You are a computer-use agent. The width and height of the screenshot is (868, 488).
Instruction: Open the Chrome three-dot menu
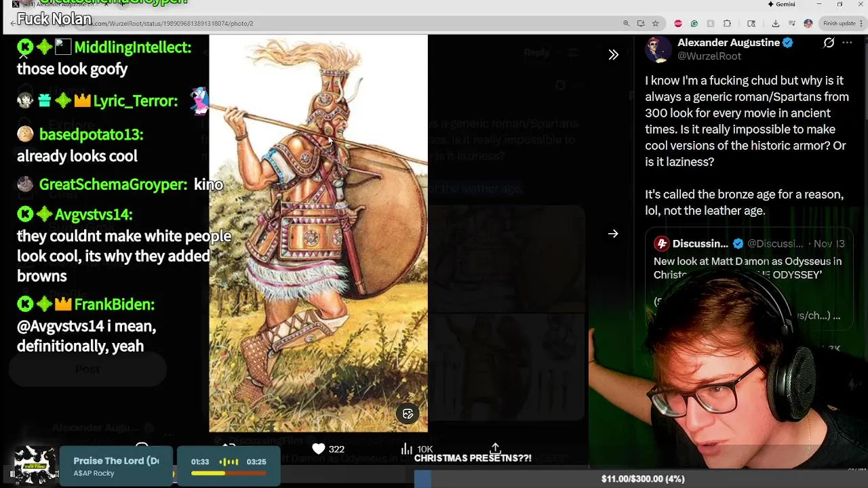(x=861, y=23)
